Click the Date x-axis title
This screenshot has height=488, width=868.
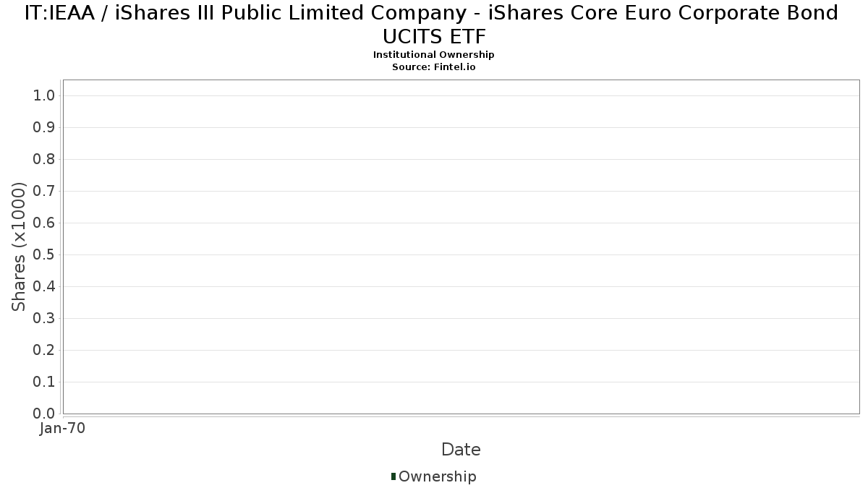click(461, 450)
